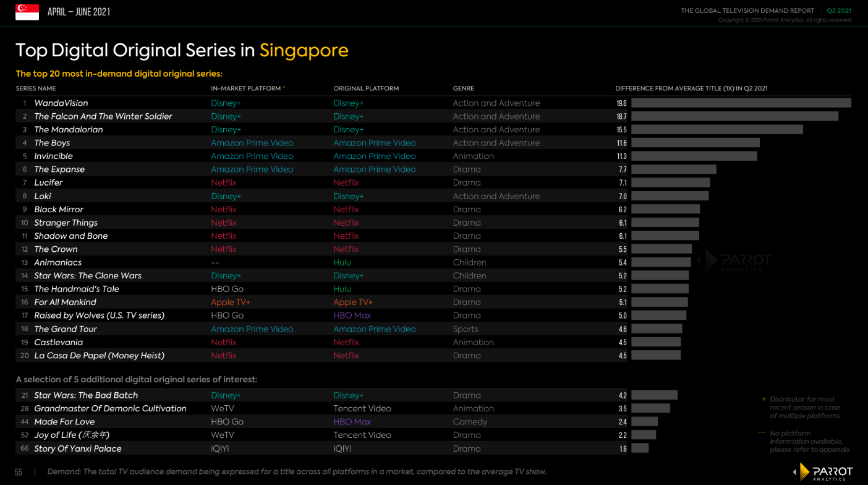Click Apple TV+ in-market platform for For All Mankind
Viewport: 868px width, 485px height.
231,303
